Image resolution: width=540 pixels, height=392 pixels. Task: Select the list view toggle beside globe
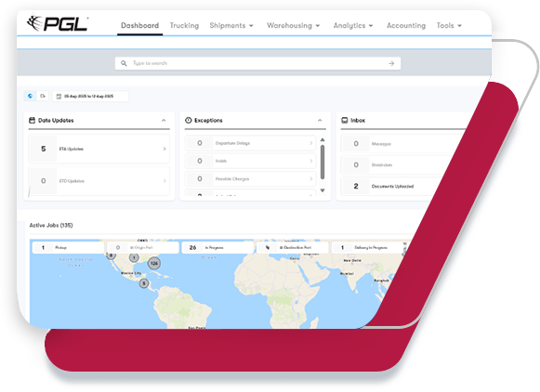point(43,96)
